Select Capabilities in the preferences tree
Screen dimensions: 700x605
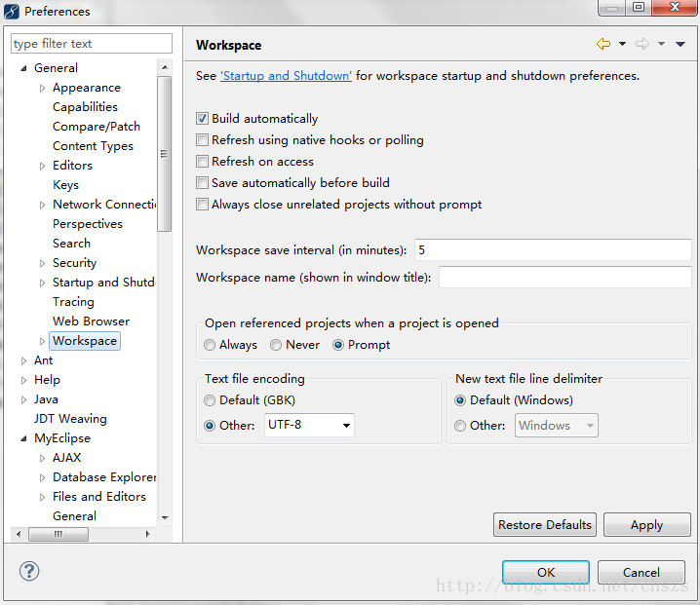point(85,107)
